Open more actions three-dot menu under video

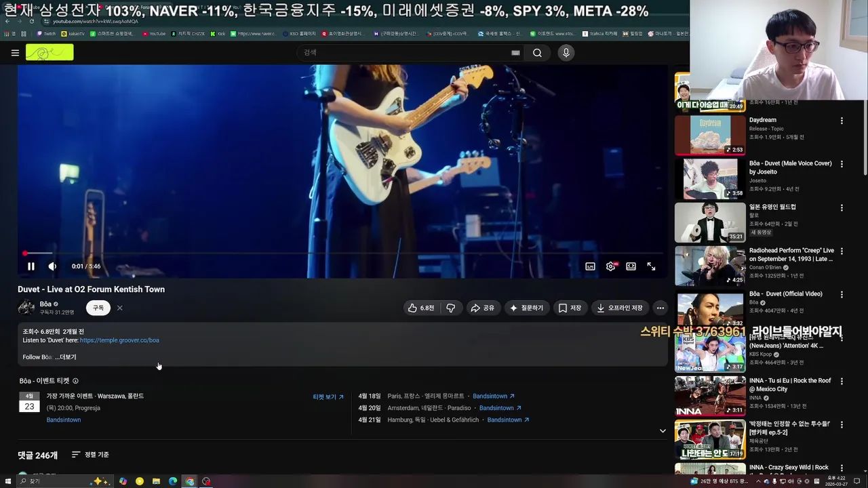pos(660,308)
